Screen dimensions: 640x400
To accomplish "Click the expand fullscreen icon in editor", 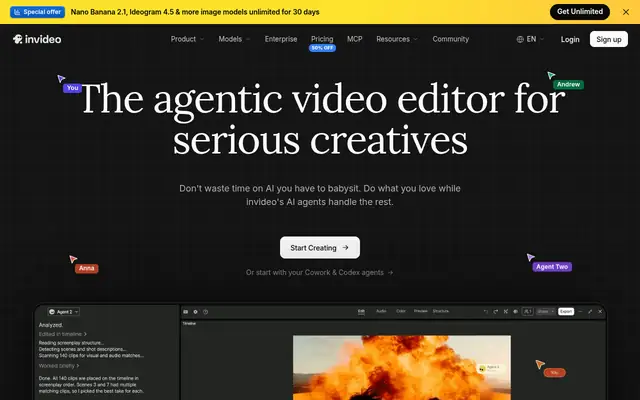I will (x=590, y=311).
